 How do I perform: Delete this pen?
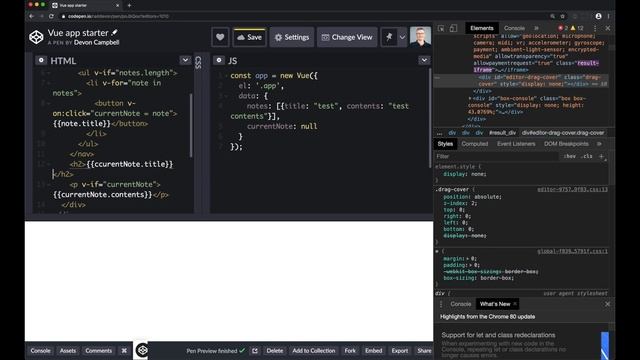[275, 351]
